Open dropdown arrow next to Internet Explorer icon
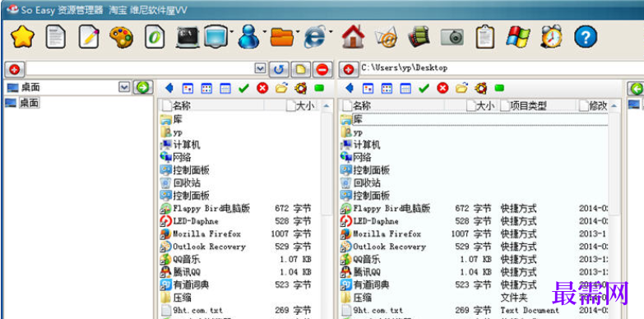The width and height of the screenshot is (644, 319). [x=330, y=32]
